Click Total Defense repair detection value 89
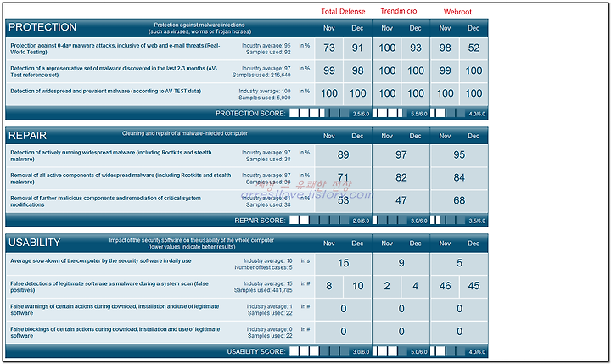Image resolution: width=611 pixels, height=364 pixels. point(344,154)
